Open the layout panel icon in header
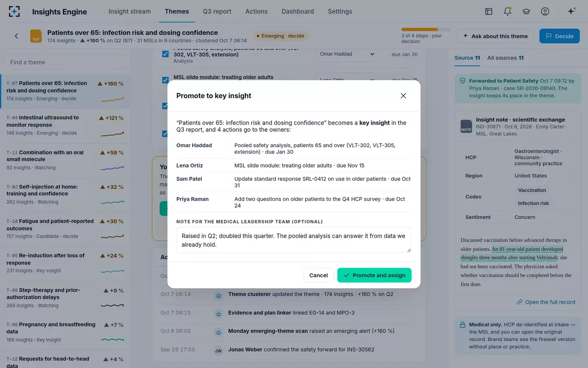This screenshot has width=588, height=368. pyautogui.click(x=488, y=11)
